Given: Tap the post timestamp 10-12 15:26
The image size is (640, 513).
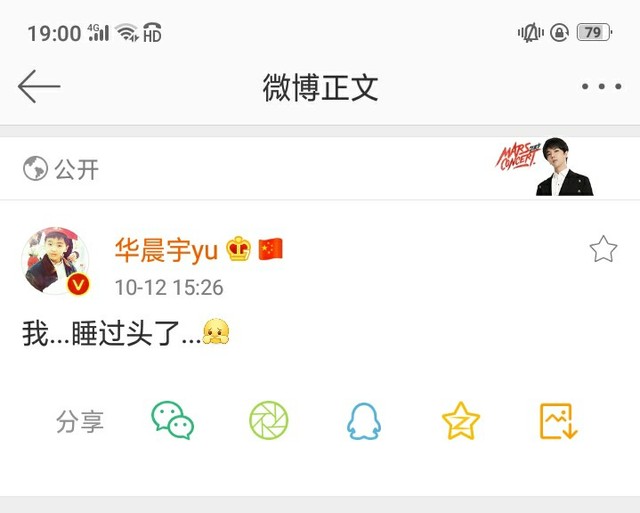Looking at the screenshot, I should pyautogui.click(x=169, y=287).
